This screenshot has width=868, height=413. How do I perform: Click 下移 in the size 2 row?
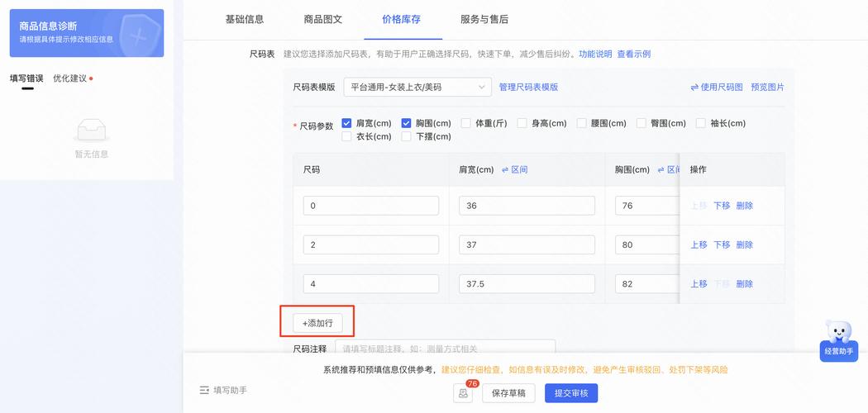point(722,245)
